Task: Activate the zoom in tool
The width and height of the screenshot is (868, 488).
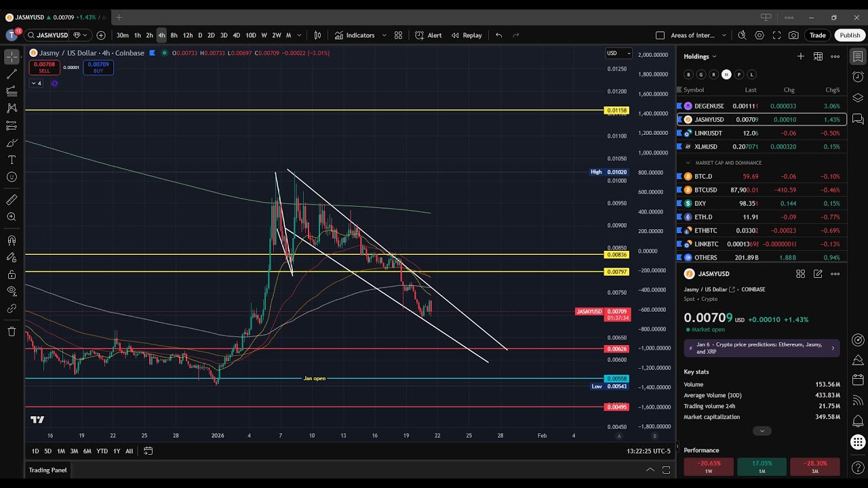Action: [12, 217]
